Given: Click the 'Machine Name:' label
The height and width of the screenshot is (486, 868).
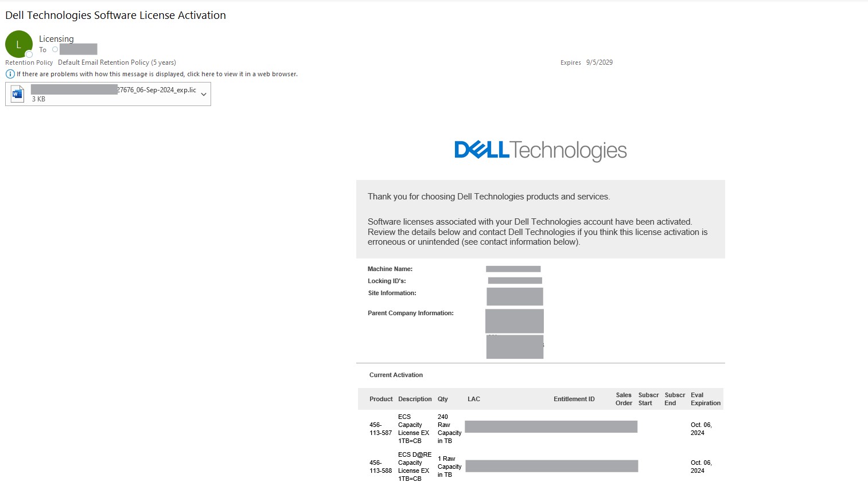Looking at the screenshot, I should [x=390, y=269].
